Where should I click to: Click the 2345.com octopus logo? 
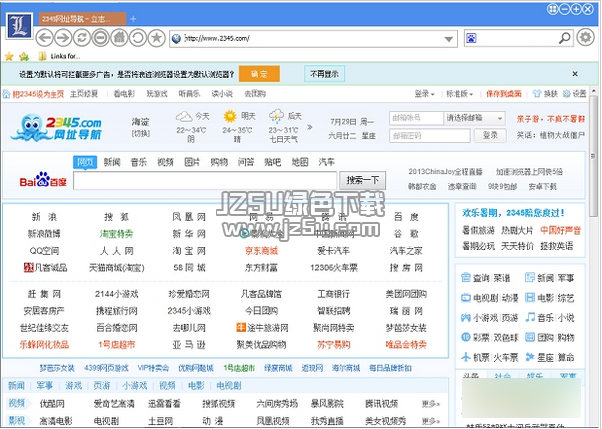click(x=56, y=128)
